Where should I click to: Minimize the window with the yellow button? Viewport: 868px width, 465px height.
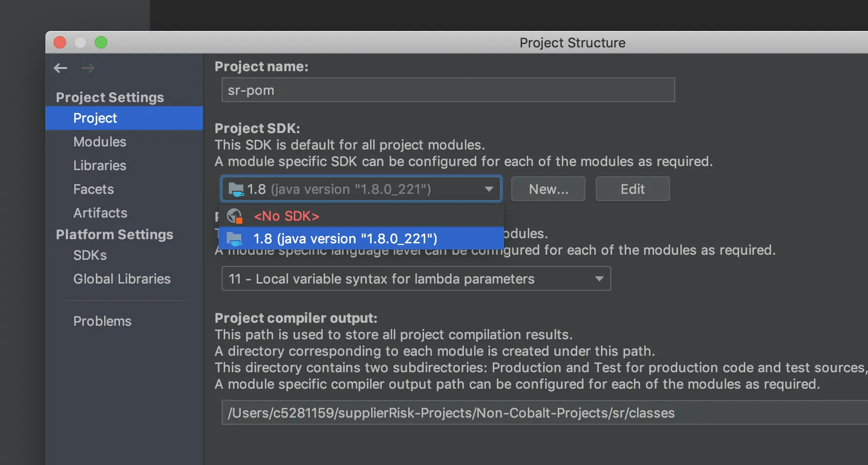(80, 42)
